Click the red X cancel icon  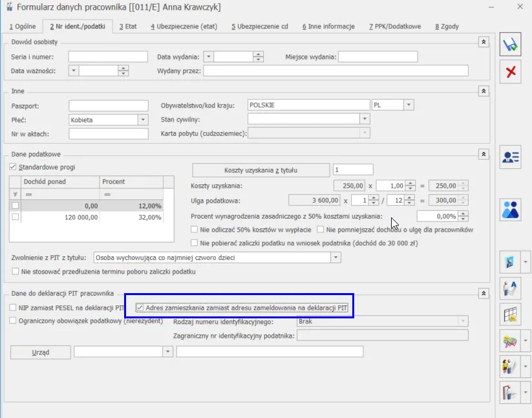pyautogui.click(x=511, y=72)
